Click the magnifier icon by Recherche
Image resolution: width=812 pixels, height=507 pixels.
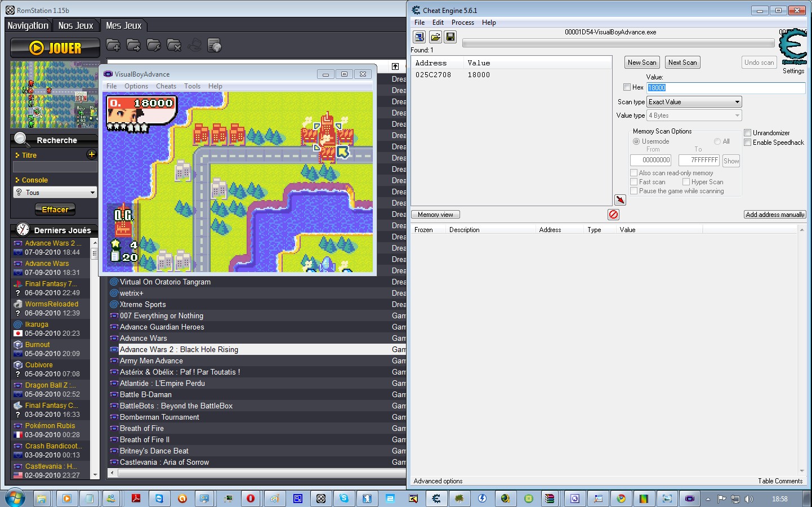point(21,139)
